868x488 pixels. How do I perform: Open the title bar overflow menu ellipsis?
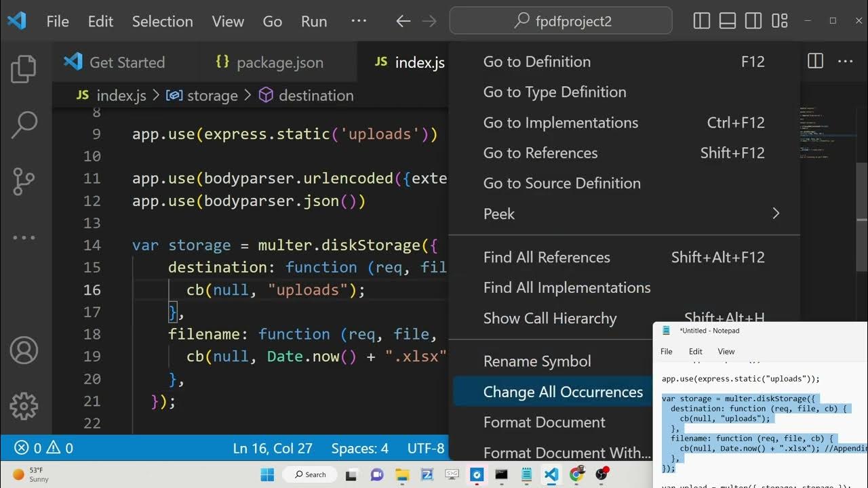(359, 21)
